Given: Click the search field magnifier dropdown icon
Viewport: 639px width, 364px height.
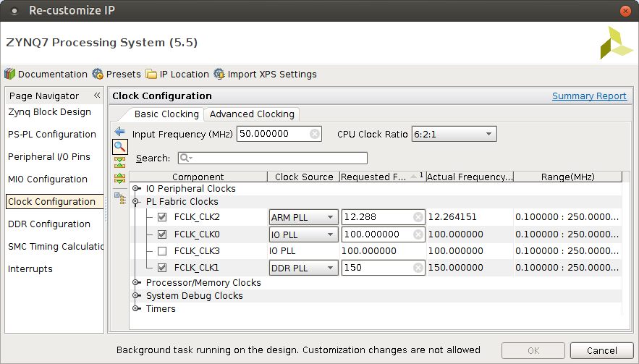Looking at the screenshot, I should (186, 158).
